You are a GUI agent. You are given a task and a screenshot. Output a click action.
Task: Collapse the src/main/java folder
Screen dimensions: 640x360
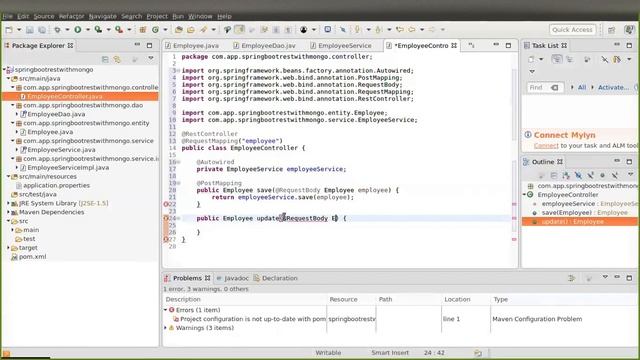[x=8, y=78]
